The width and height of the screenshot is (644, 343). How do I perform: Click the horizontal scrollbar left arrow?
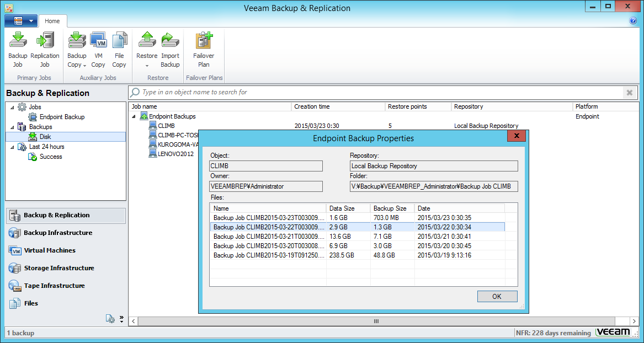pos(134,321)
